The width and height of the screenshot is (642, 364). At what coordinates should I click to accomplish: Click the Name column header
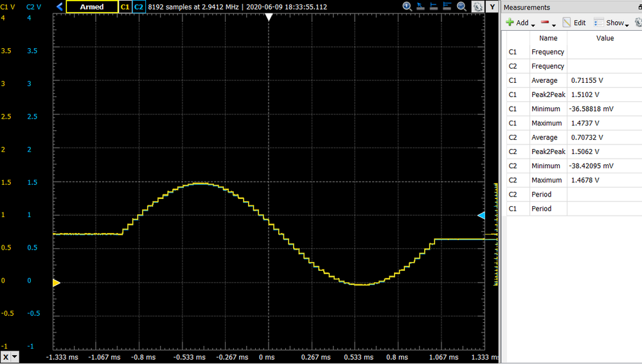click(548, 38)
